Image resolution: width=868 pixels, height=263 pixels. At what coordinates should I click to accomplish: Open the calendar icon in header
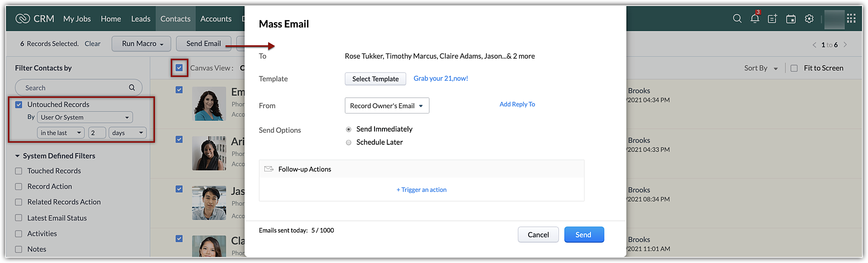click(x=791, y=19)
